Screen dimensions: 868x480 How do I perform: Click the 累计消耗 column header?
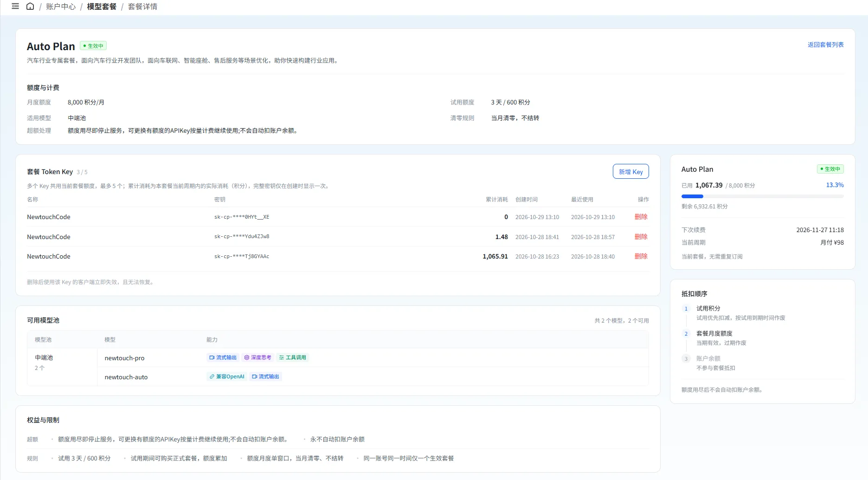pos(497,200)
